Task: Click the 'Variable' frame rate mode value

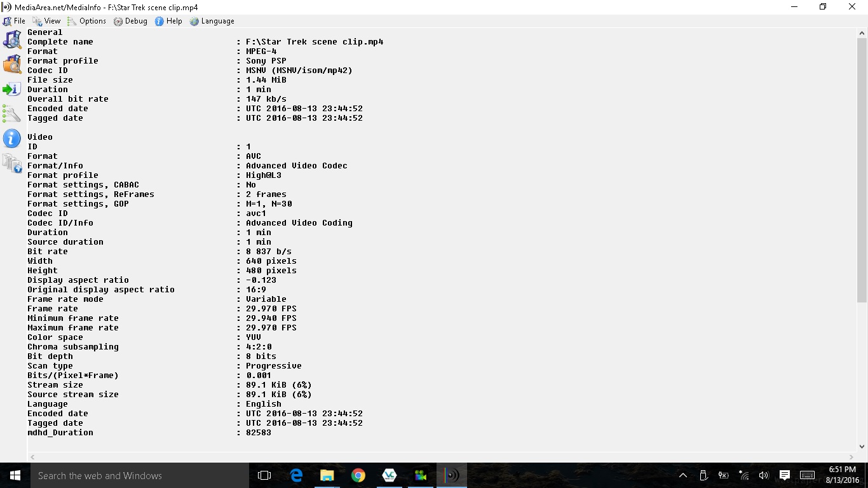Action: pos(266,299)
